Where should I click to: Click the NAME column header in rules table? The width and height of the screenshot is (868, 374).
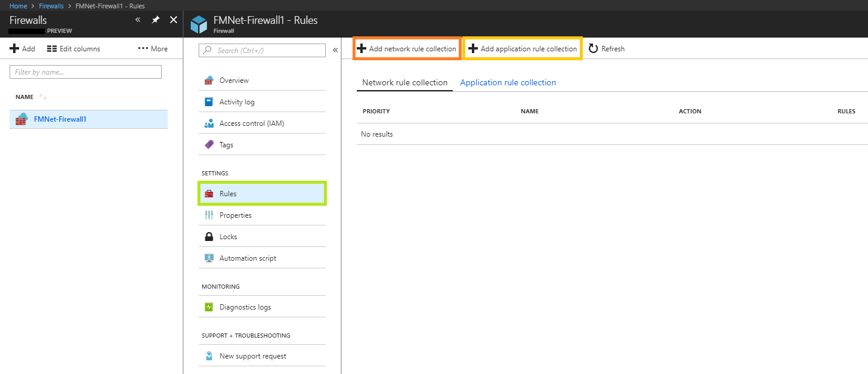pos(530,112)
